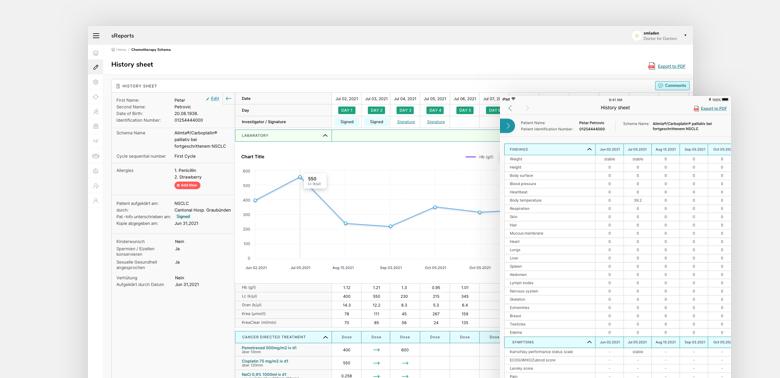Collapse the Findings section on tablet

point(589,149)
